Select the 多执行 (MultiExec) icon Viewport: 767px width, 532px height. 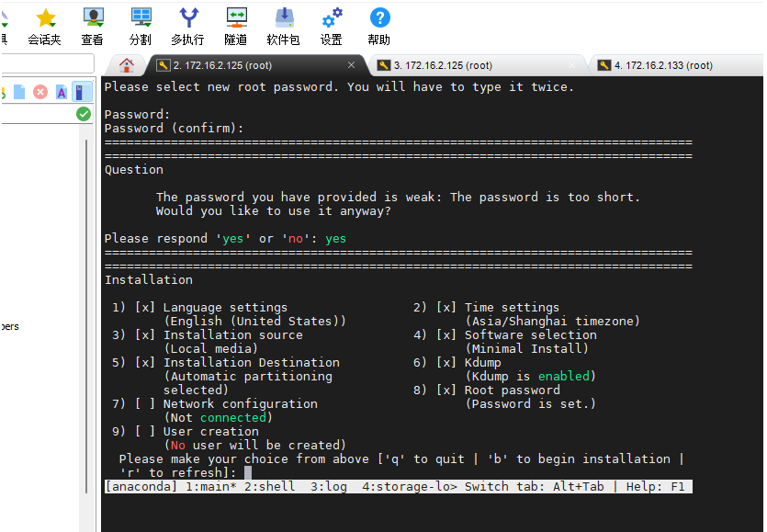pos(187,26)
